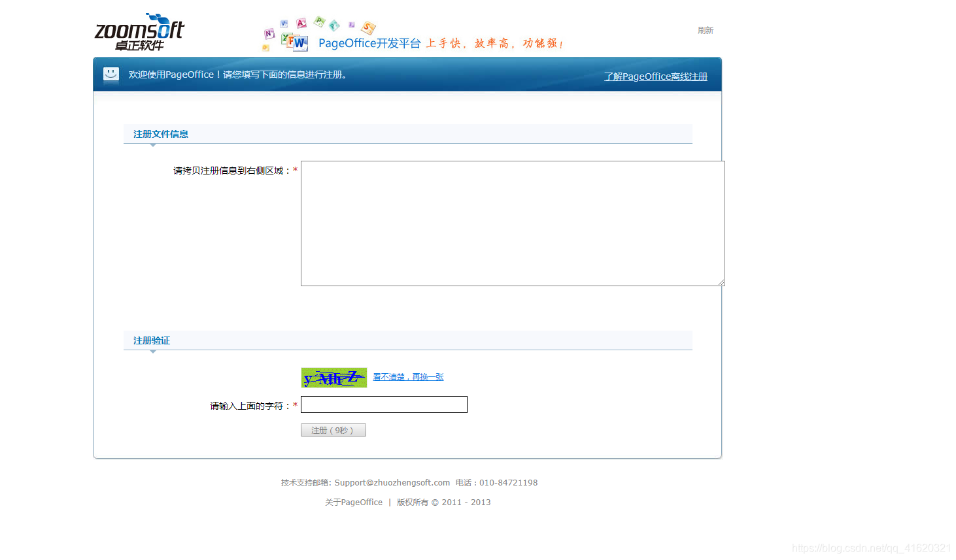This screenshot has width=956, height=560.
Task: Focus the captcha character input field
Action: click(x=384, y=404)
